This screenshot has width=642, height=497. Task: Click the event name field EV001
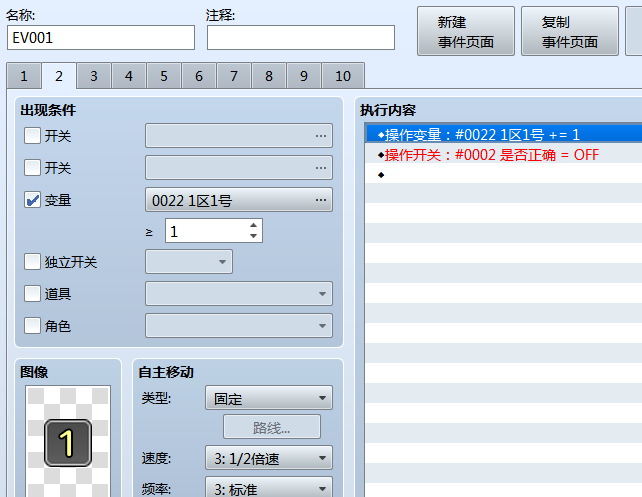[x=101, y=38]
